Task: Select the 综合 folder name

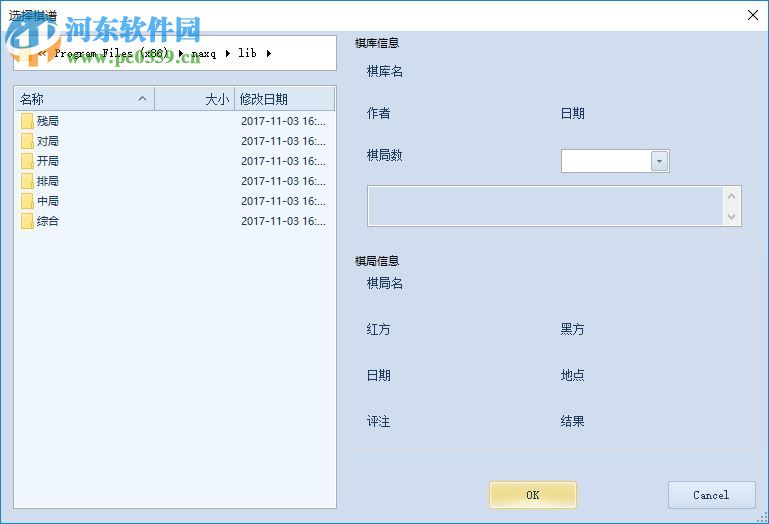Action: click(x=48, y=221)
